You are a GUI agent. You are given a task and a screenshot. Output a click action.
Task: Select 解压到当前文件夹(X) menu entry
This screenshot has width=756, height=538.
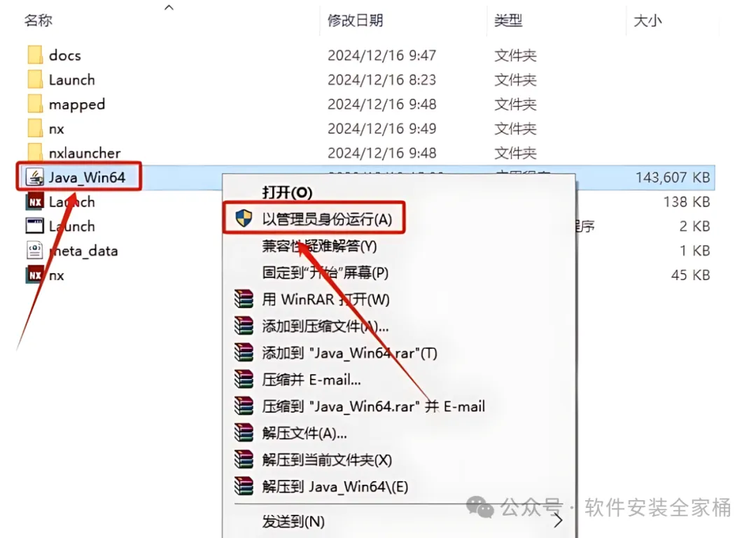[x=327, y=460]
